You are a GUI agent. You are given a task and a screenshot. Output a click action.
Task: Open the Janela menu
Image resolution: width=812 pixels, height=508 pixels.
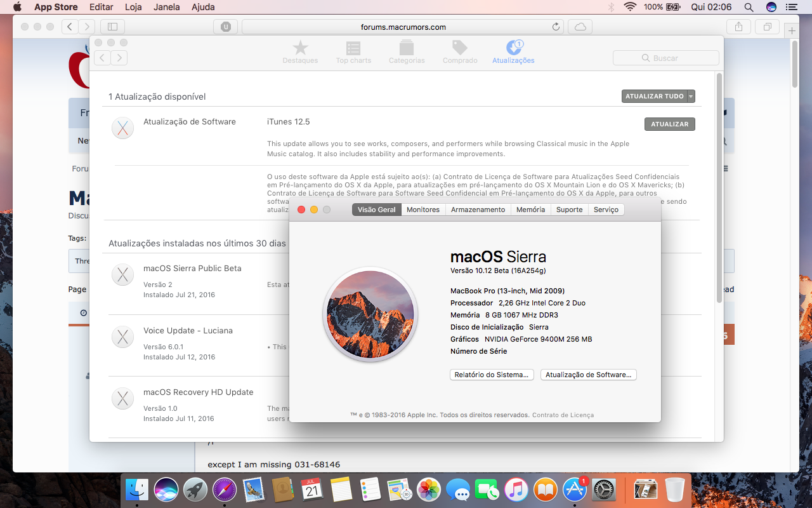pyautogui.click(x=166, y=7)
